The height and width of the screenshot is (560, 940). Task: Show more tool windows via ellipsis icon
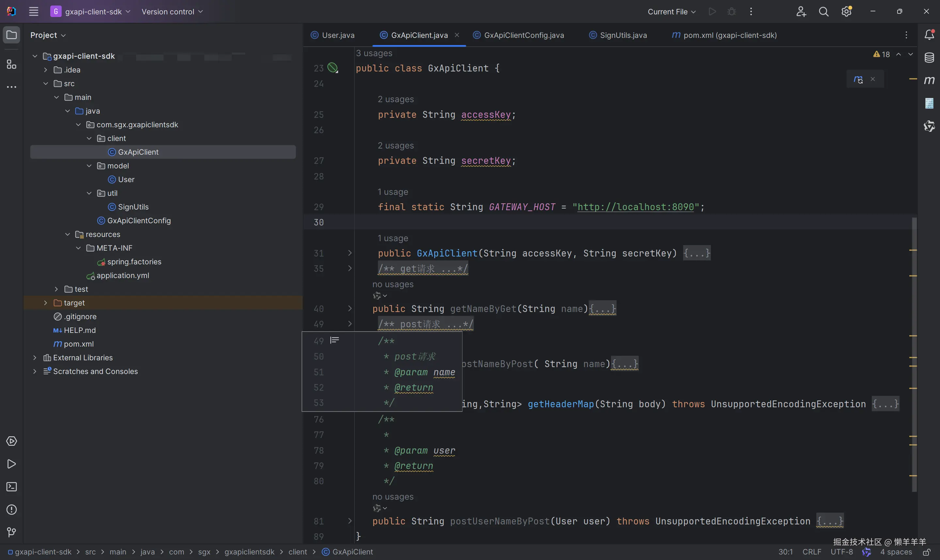point(11,87)
